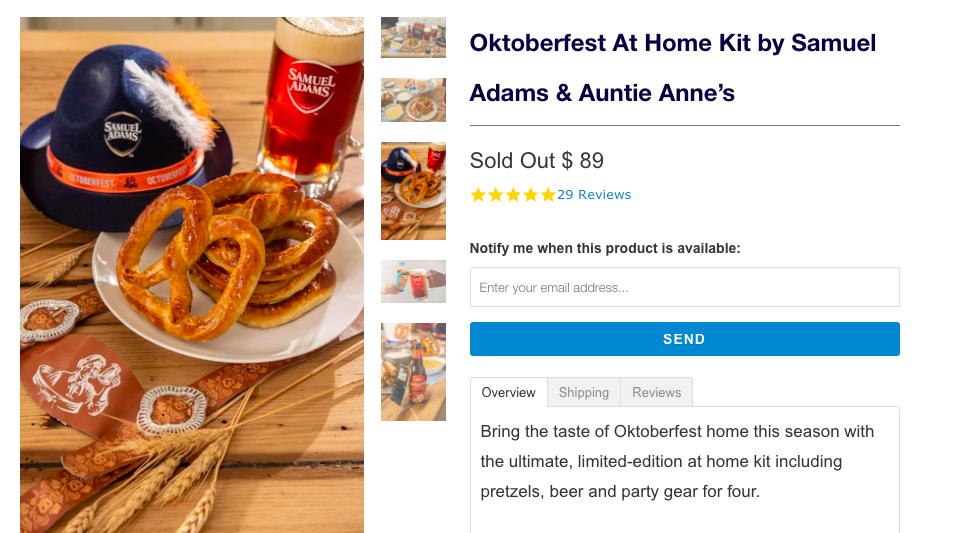This screenshot has width=974, height=533.
Task: Select the middle star of the rating
Action: 513,195
